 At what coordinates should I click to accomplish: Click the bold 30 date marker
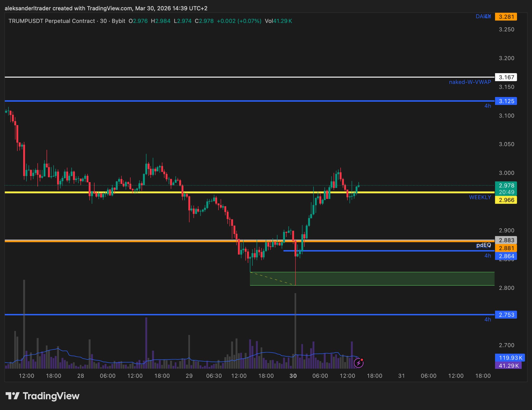293,376
